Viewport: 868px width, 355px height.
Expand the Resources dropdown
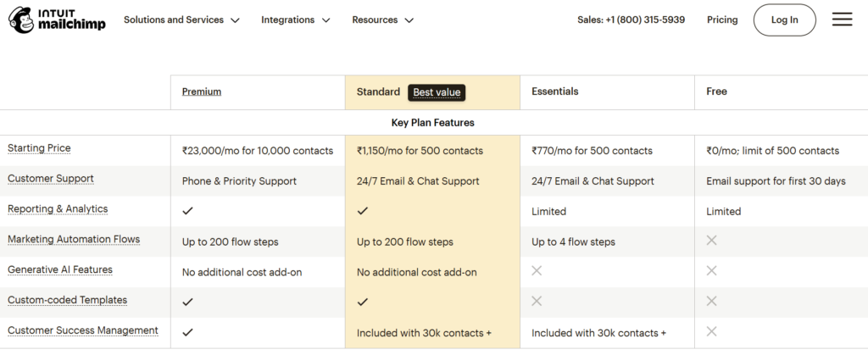(x=383, y=19)
